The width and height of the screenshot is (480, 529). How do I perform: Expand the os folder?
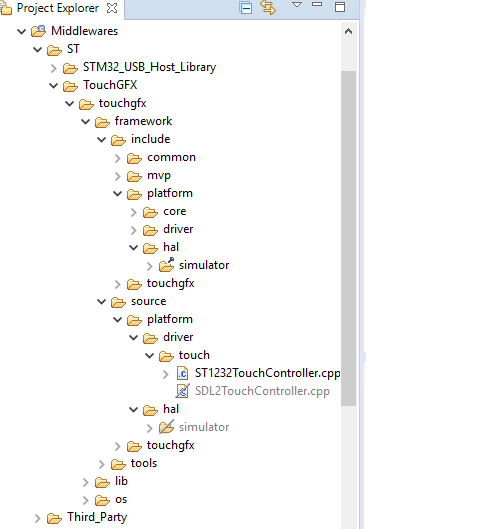tap(86, 500)
